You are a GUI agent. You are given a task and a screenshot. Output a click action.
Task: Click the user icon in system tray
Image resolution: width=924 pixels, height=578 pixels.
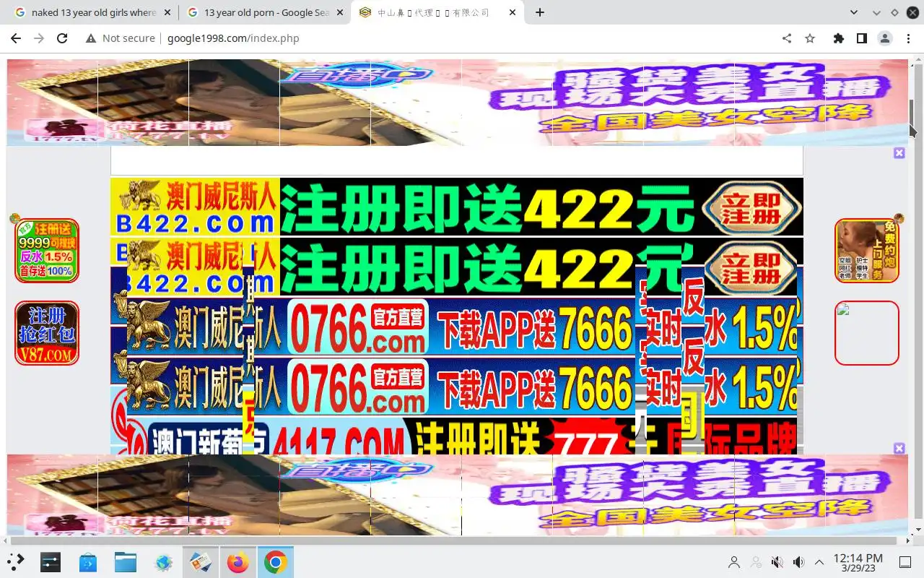click(734, 562)
